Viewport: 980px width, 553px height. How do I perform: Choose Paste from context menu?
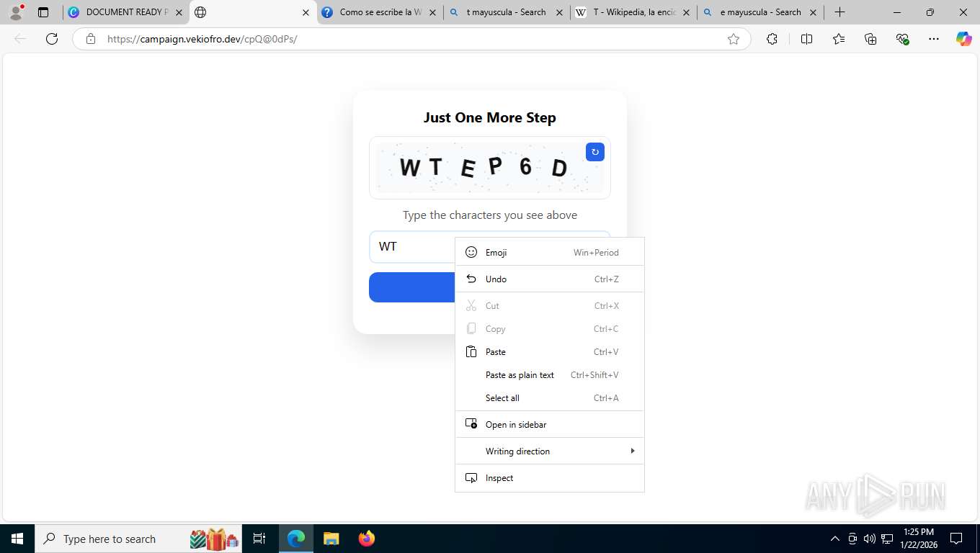coord(550,351)
